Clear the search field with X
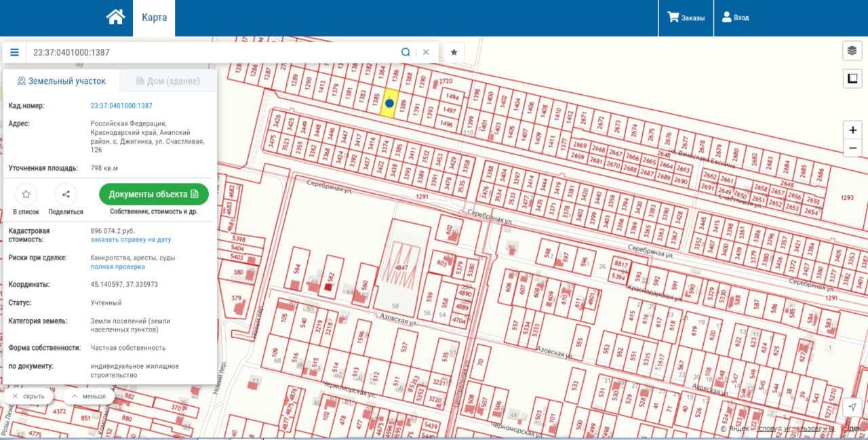 (426, 52)
